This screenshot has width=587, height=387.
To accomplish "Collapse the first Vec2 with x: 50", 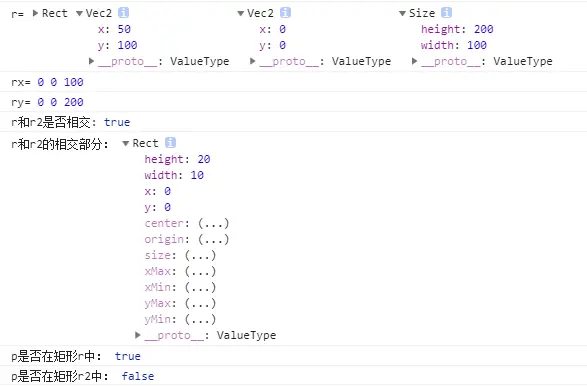I will [x=79, y=13].
